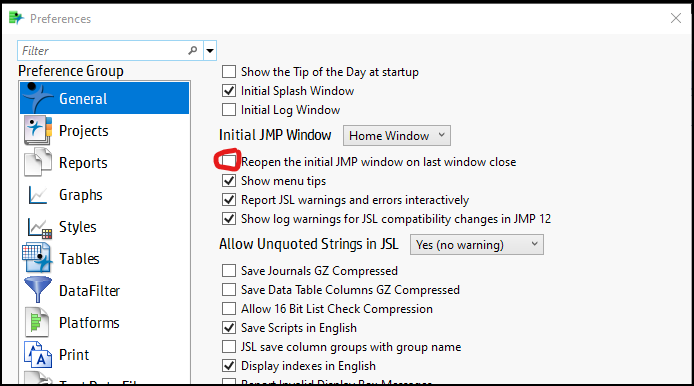Click into the Filter search field

tap(103, 50)
